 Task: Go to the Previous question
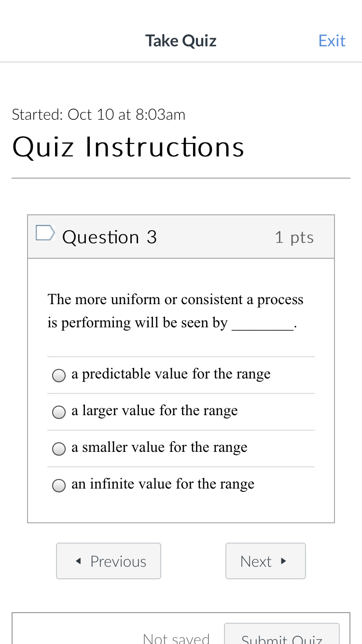coord(108,561)
